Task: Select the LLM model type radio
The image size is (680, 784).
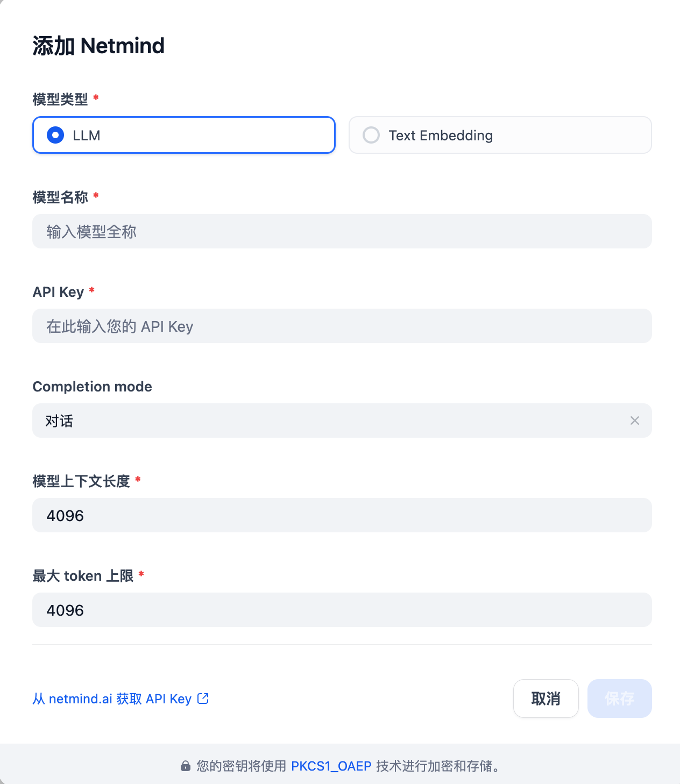Action: coord(184,135)
